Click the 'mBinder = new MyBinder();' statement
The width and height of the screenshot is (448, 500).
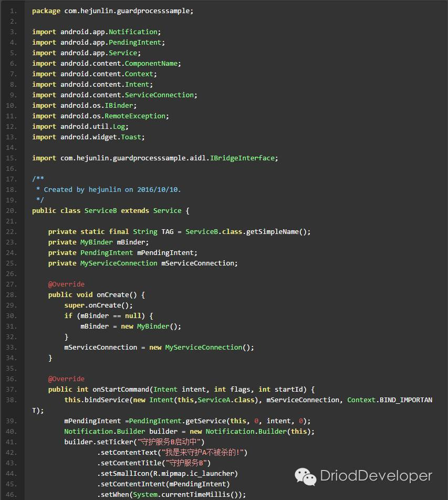(x=131, y=327)
